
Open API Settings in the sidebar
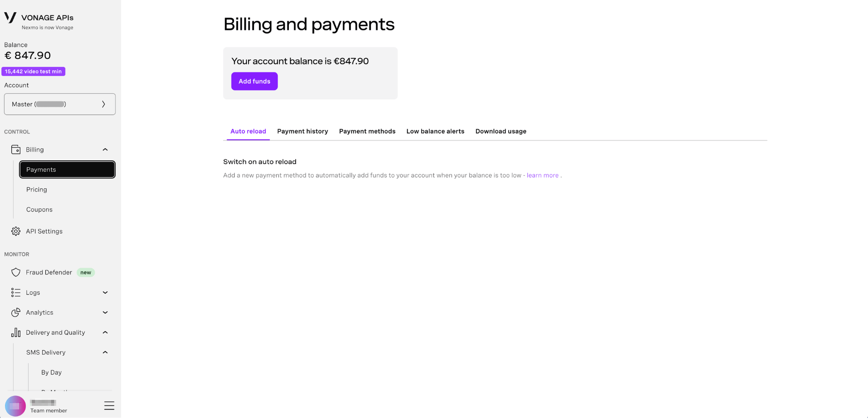pyautogui.click(x=44, y=231)
